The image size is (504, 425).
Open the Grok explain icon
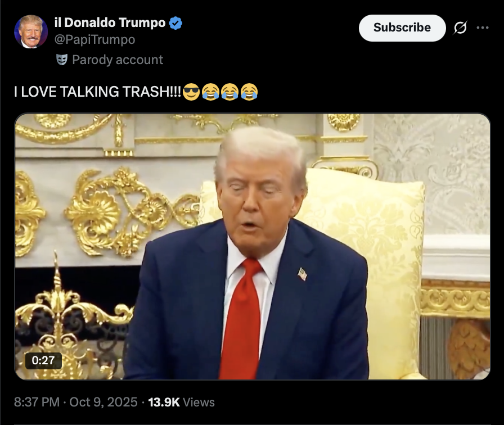tap(460, 28)
